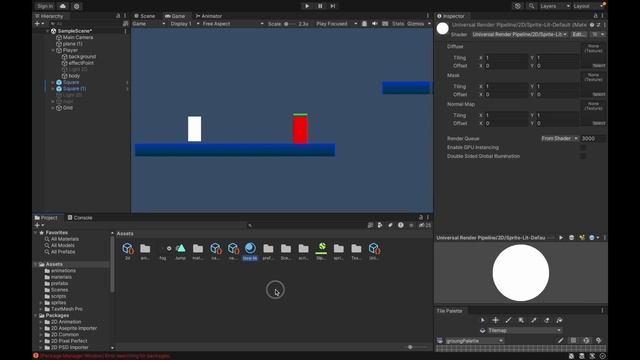Select the Tile Palette Move tool plus icon
This screenshot has width=640, height=360.
496,320
